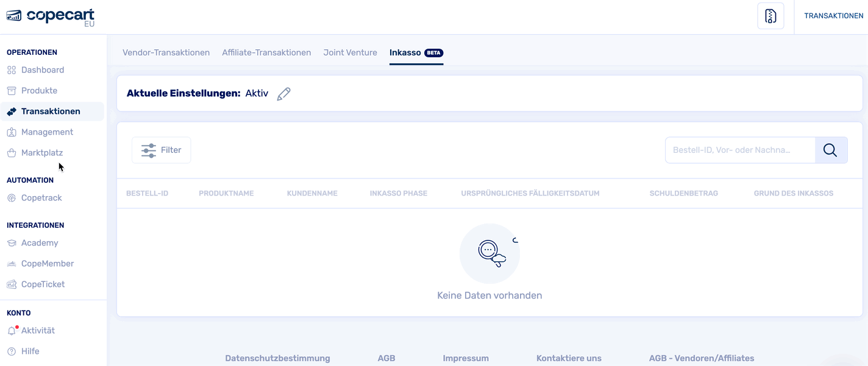Switch to Vendor-Transaktionen tab
This screenshot has width=868, height=366.
(166, 52)
